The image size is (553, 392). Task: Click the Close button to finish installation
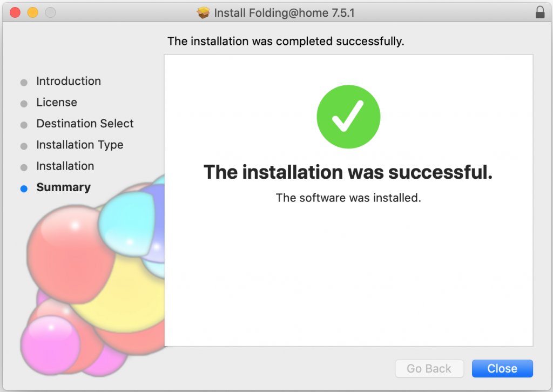pos(502,368)
